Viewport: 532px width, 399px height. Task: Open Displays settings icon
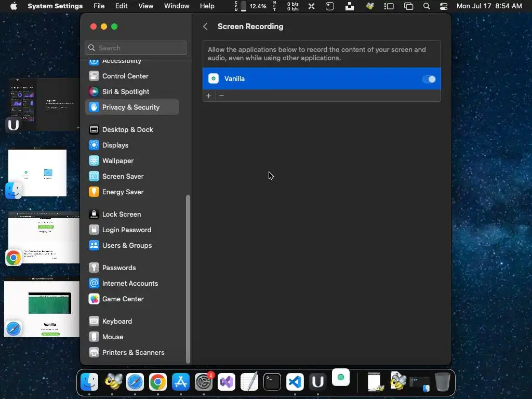[x=94, y=145]
